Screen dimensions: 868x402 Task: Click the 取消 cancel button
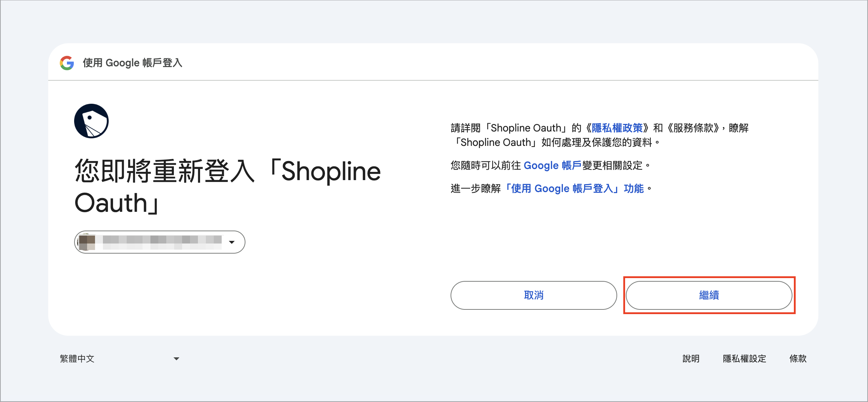pyautogui.click(x=534, y=295)
